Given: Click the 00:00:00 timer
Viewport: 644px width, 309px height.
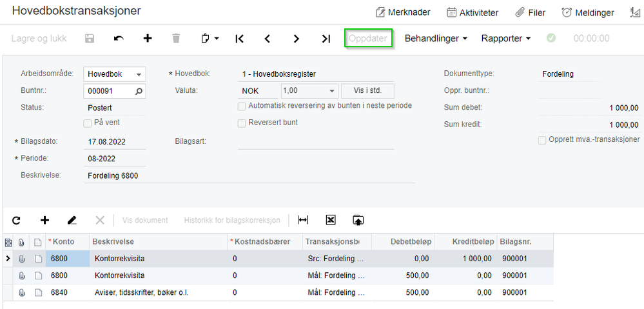Looking at the screenshot, I should click(591, 39).
